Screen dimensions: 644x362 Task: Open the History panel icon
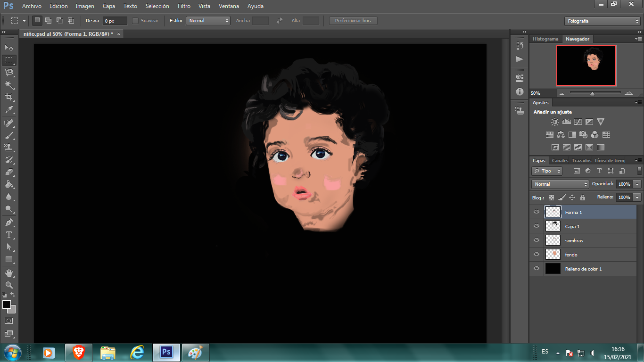pos(520,46)
